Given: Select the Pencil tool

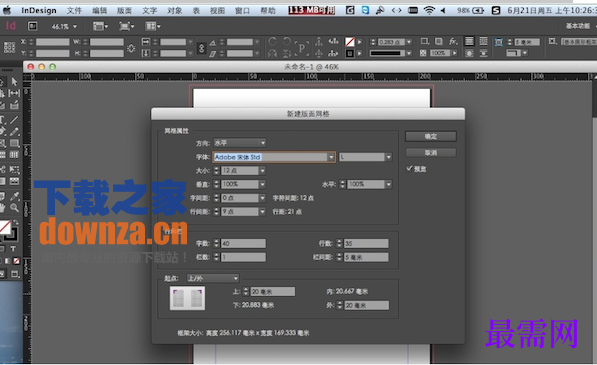Looking at the screenshot, I should tap(14, 132).
